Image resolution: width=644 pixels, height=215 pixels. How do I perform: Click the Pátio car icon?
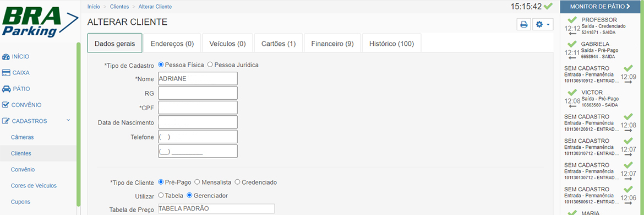pyautogui.click(x=6, y=89)
